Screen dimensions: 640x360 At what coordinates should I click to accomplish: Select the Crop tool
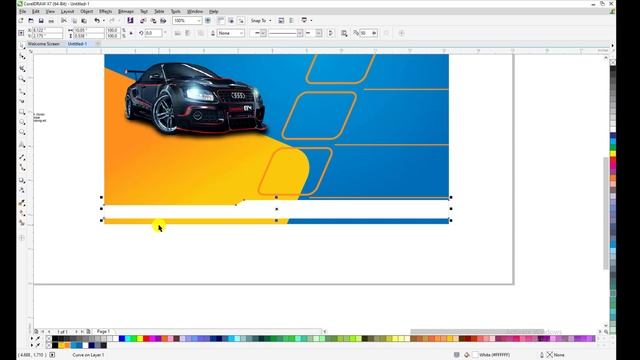click(22, 68)
